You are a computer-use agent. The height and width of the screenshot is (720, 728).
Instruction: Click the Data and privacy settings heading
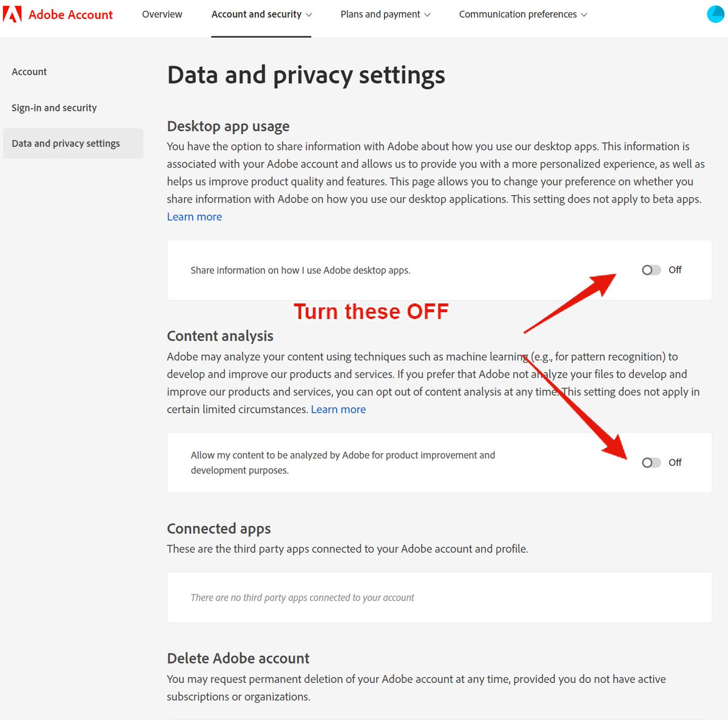(306, 75)
